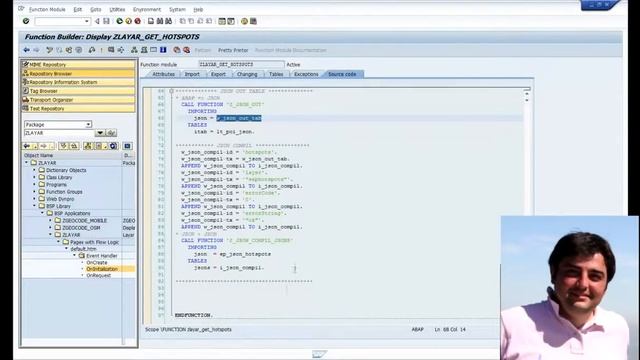Viewport: 640px width, 360px height.
Task: Collapse the Event Handler node
Action: (75, 256)
